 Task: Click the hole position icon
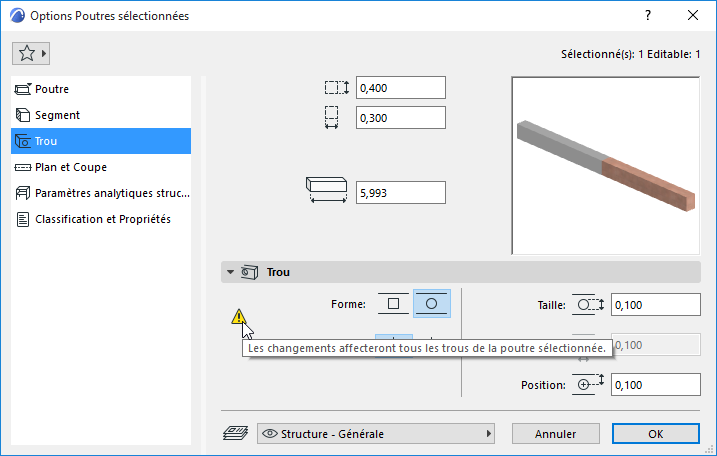590,384
